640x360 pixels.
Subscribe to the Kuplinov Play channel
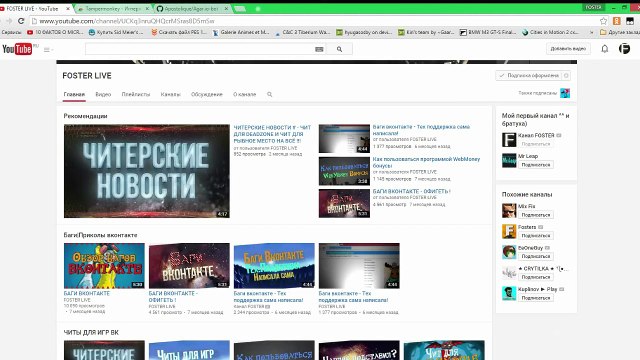(536, 298)
